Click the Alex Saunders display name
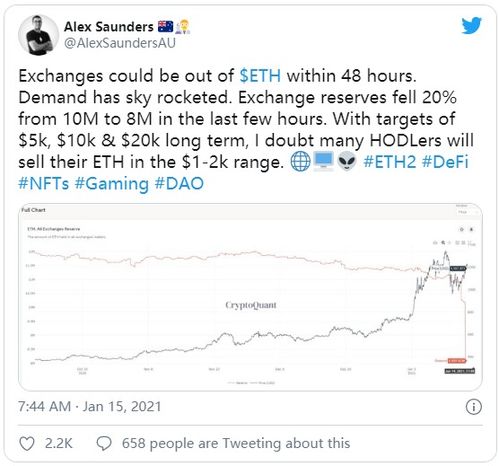Image resolution: width=499 pixels, height=466 pixels. [109, 27]
